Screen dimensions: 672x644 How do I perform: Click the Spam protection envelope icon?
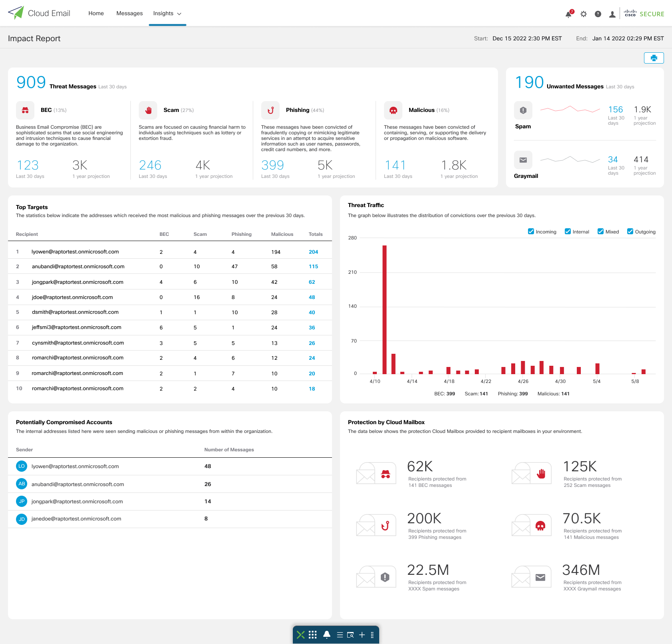click(x=376, y=577)
